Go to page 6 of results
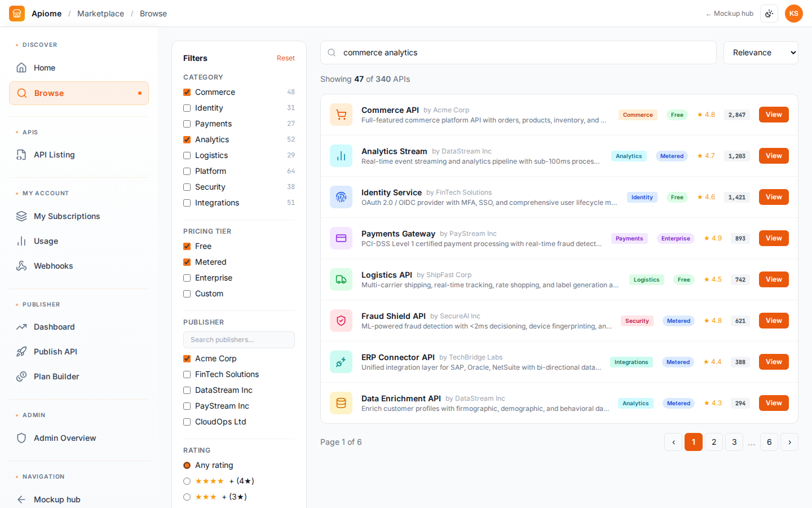The width and height of the screenshot is (812, 508). (769, 442)
